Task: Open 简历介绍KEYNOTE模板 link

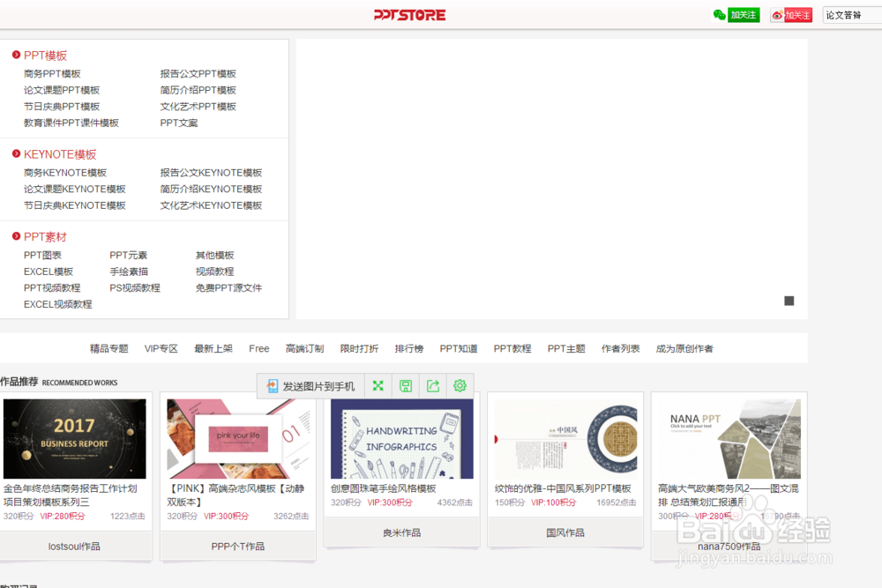Action: (x=211, y=189)
